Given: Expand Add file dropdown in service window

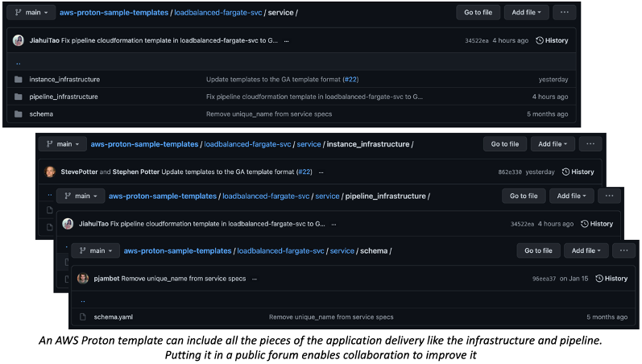Looking at the screenshot, I should click(526, 13).
